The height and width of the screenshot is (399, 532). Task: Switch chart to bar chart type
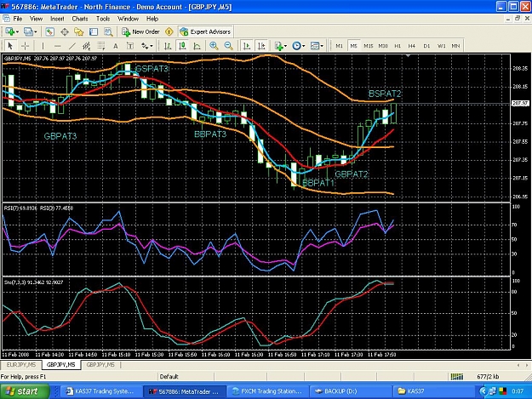coord(168,46)
